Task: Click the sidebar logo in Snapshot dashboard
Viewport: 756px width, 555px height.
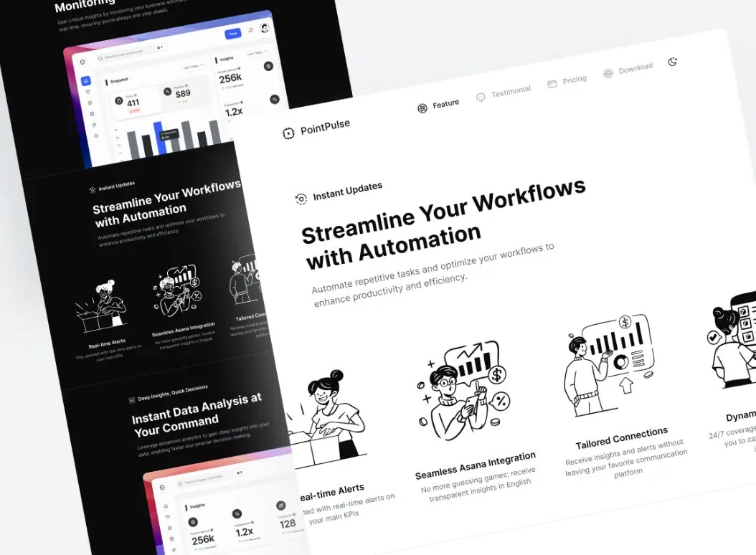Action: tap(82, 62)
